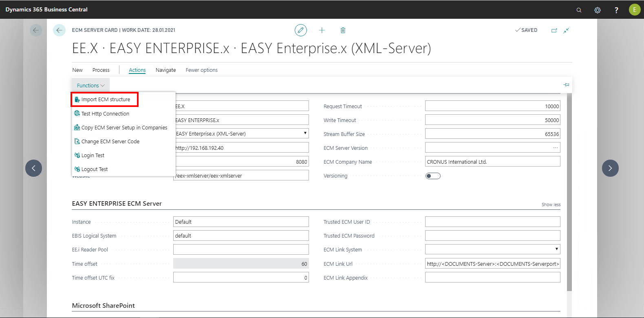Expand the Functions dropdown
644x318 pixels.
coord(90,85)
